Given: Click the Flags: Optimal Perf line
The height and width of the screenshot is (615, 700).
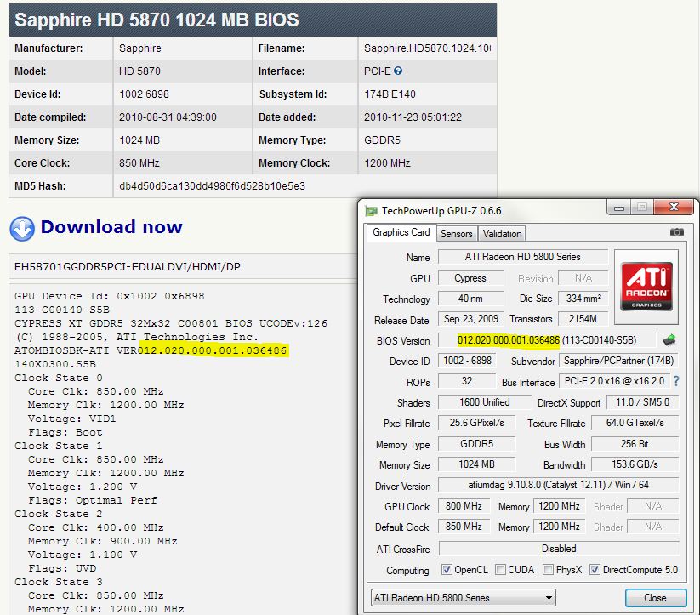Looking at the screenshot, I should [93, 500].
